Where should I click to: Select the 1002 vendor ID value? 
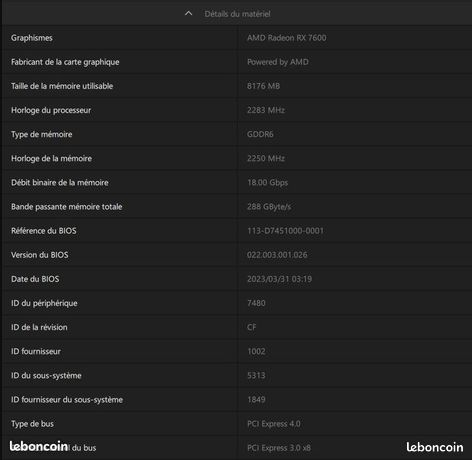point(256,351)
